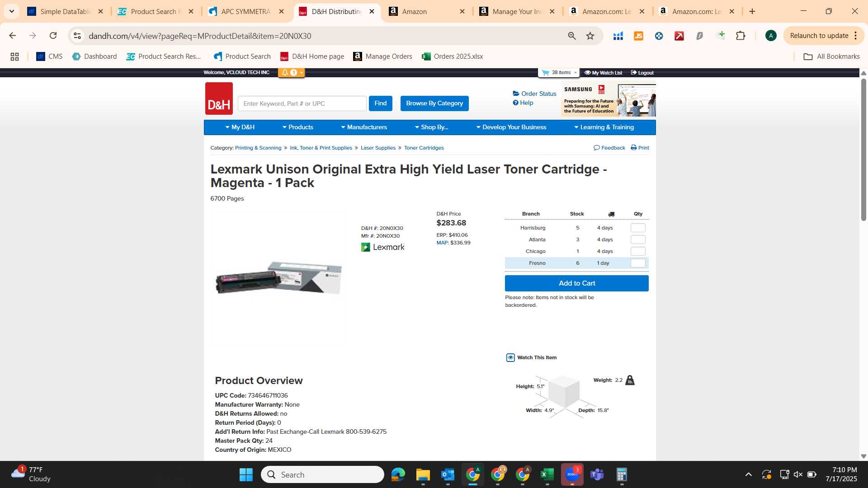Expand the Learning & Training menu
This screenshot has width=868, height=488.
coord(604,127)
